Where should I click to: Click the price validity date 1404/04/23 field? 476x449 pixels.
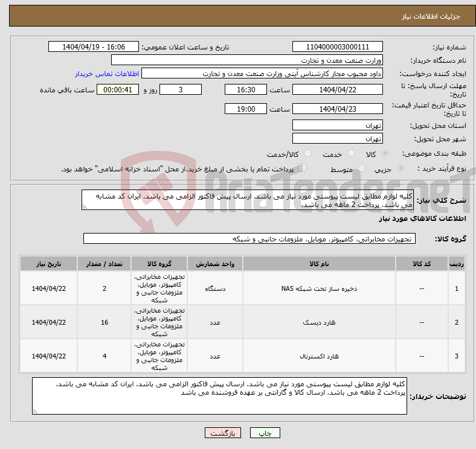click(x=337, y=109)
